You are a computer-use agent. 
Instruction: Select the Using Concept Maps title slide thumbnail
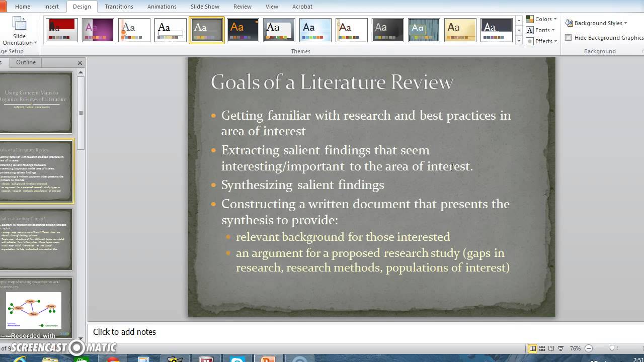coord(36,103)
